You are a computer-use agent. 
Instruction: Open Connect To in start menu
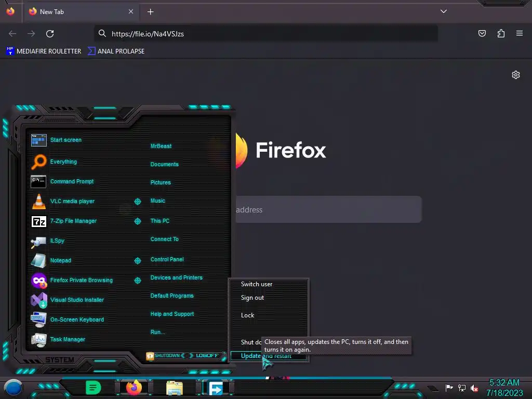(x=164, y=239)
